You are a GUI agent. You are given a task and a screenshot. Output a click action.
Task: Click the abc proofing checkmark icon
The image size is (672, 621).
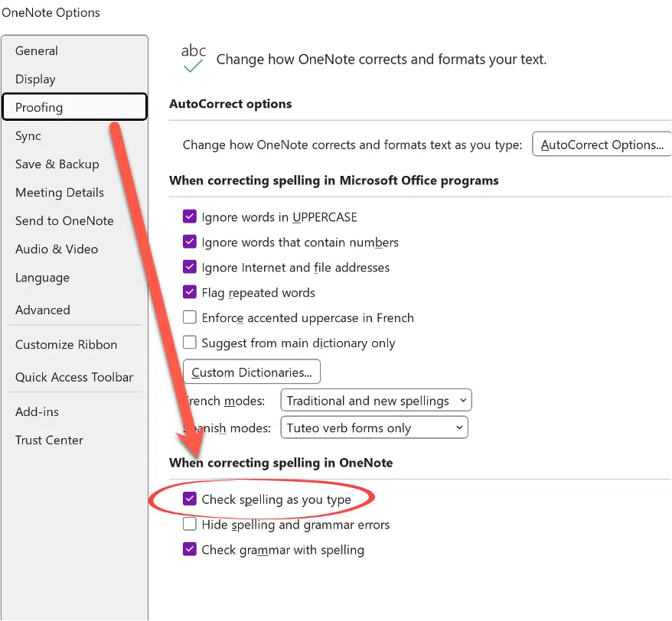tap(194, 58)
